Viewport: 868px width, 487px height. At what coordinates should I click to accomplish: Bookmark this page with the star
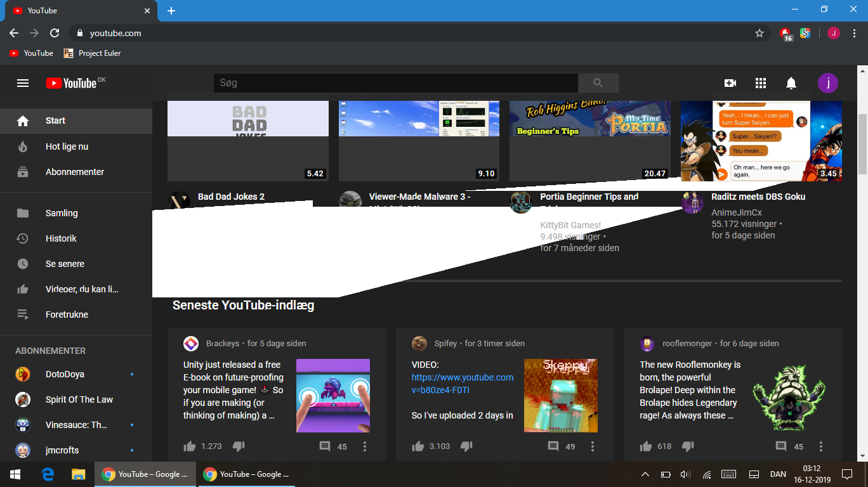760,33
